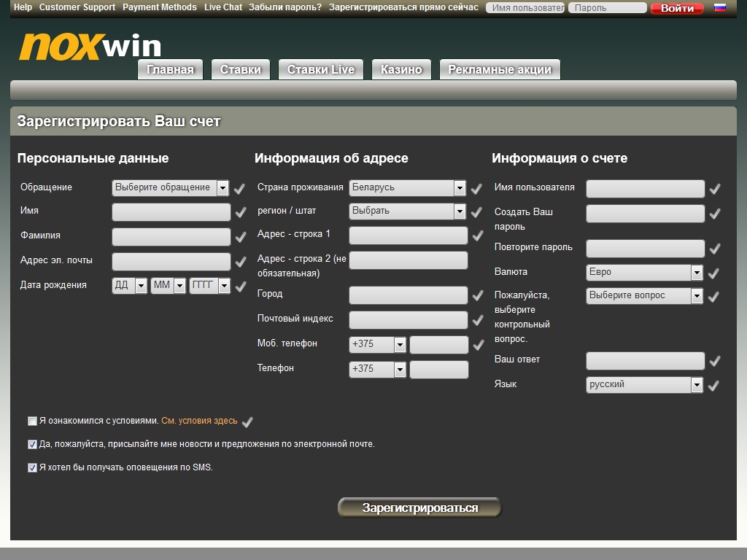Open the Валюта currency dropdown
The width and height of the screenshot is (747, 560).
644,273
